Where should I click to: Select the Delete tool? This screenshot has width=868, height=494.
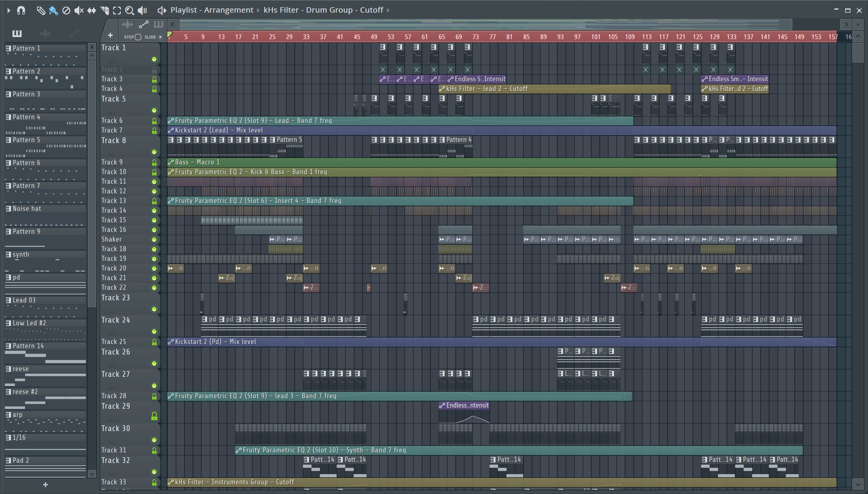pyautogui.click(x=66, y=11)
